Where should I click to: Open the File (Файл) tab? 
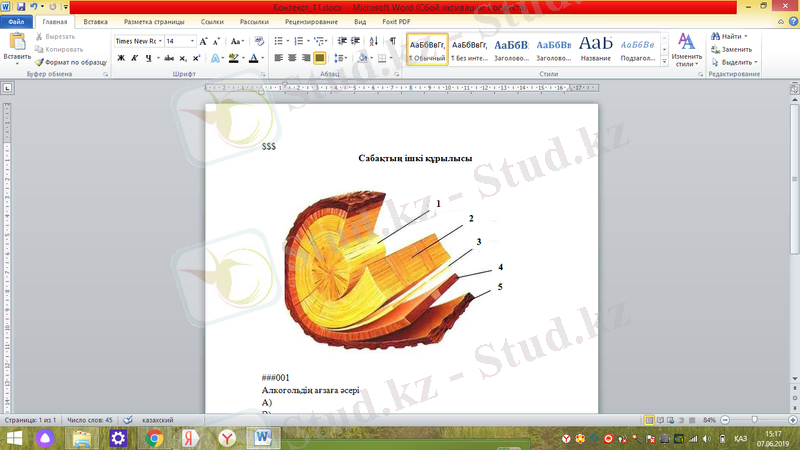(x=16, y=22)
